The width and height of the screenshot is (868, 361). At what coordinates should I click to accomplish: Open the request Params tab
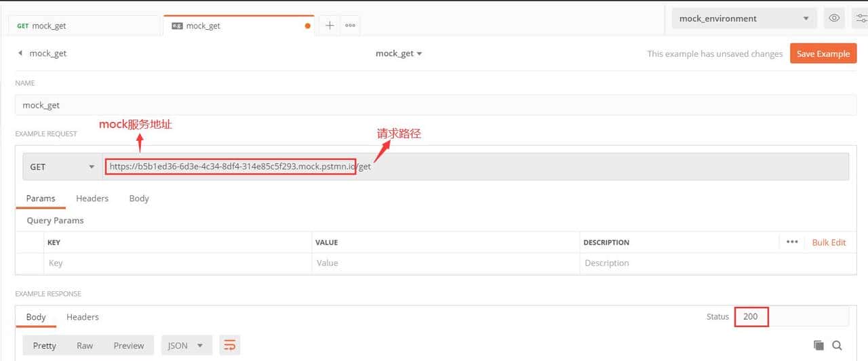[x=41, y=198]
